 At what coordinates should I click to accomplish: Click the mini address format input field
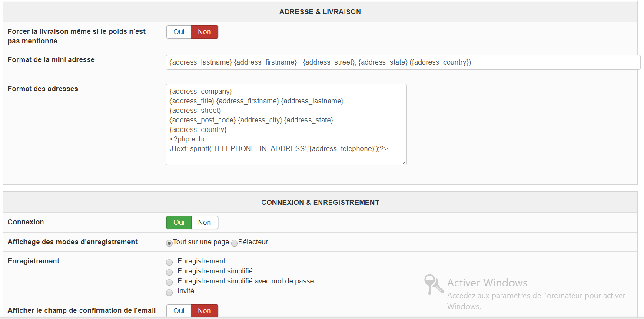pyautogui.click(x=402, y=62)
